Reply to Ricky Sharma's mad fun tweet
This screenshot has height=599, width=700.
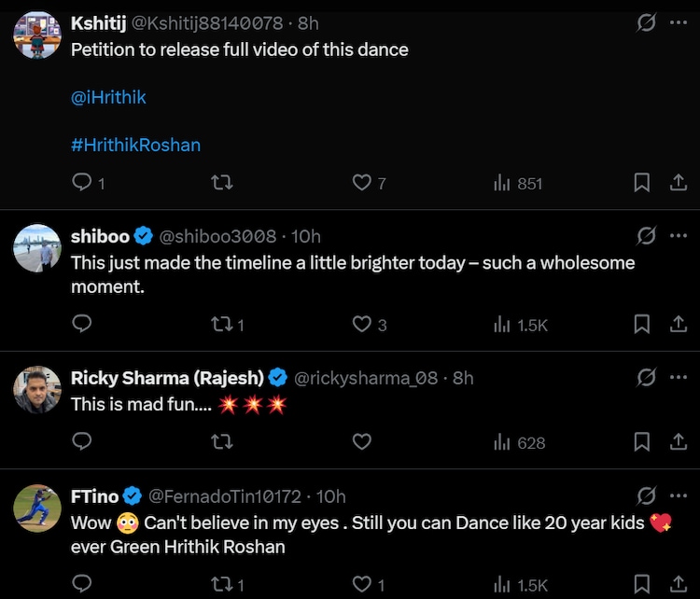(82, 442)
